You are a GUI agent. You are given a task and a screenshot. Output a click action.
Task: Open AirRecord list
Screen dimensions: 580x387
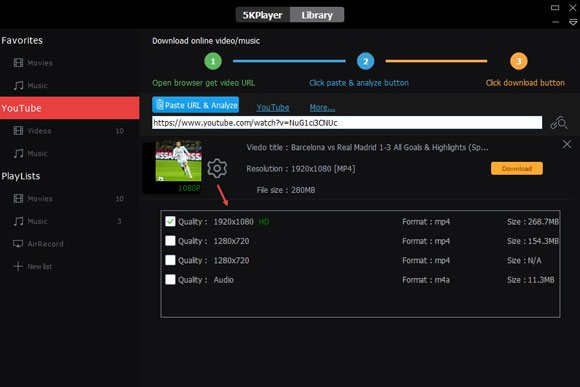[x=45, y=244]
